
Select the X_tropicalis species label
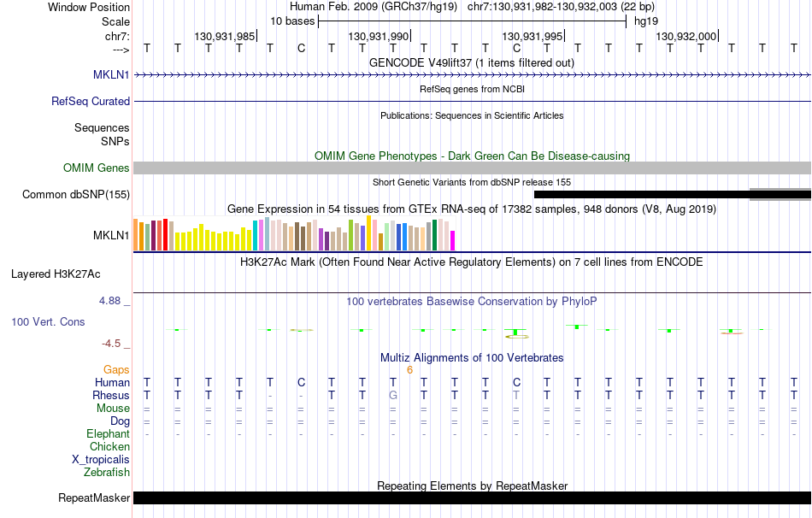tap(101, 460)
